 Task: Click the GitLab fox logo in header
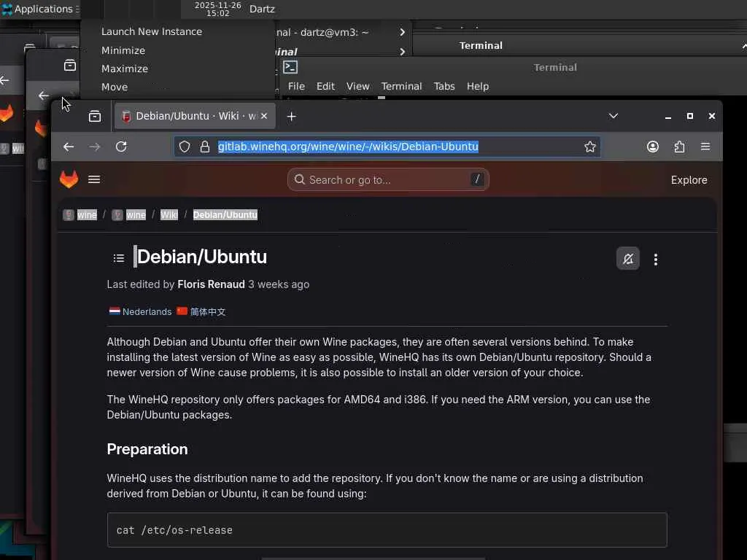coord(69,179)
